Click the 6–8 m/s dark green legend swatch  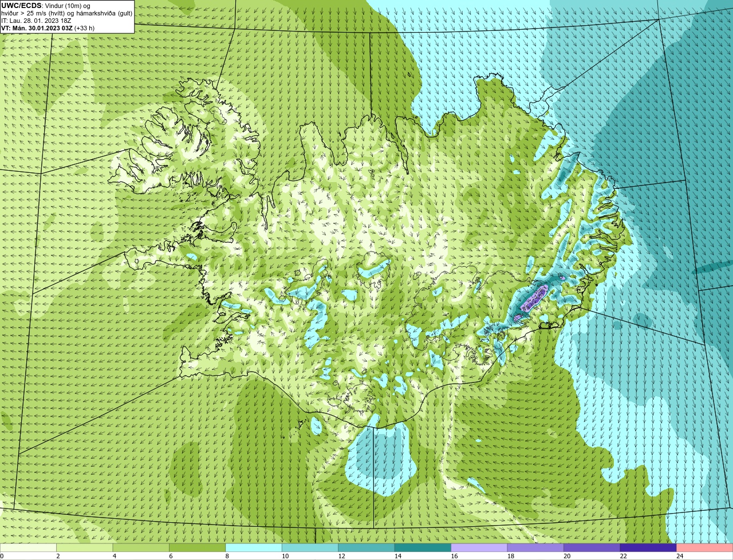pyautogui.click(x=198, y=547)
